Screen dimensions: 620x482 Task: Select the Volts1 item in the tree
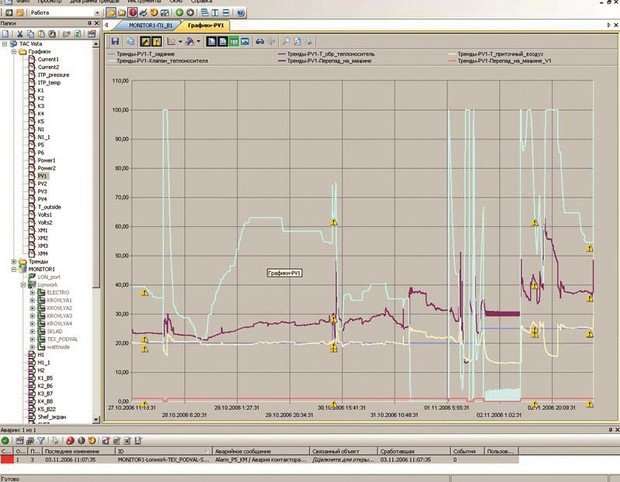(x=45, y=215)
